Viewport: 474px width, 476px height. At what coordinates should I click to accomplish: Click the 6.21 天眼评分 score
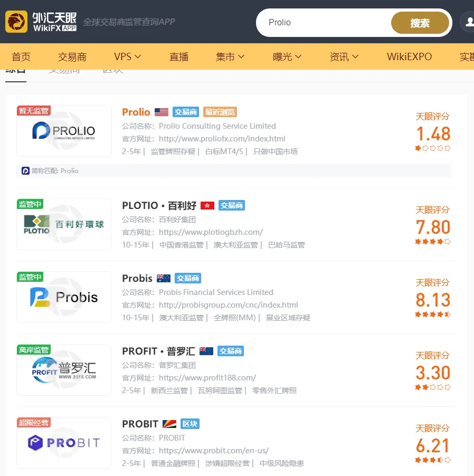pyautogui.click(x=433, y=445)
